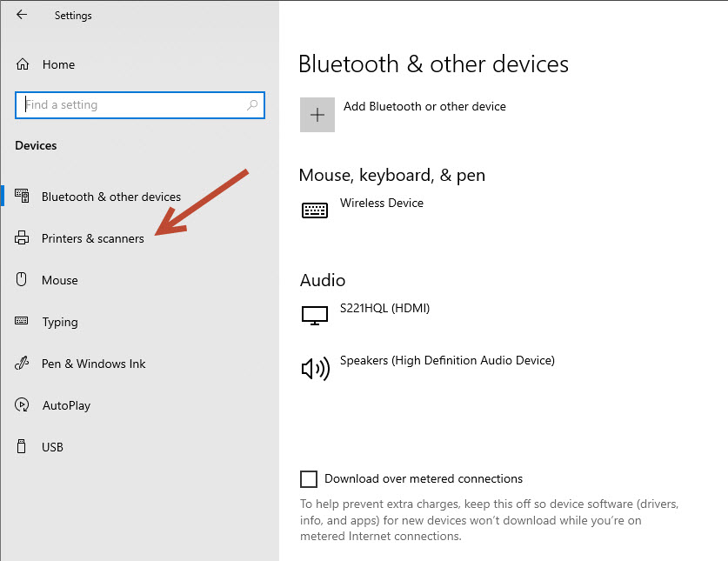Select the Wireless Device entry
This screenshot has width=728, height=561.
382,203
